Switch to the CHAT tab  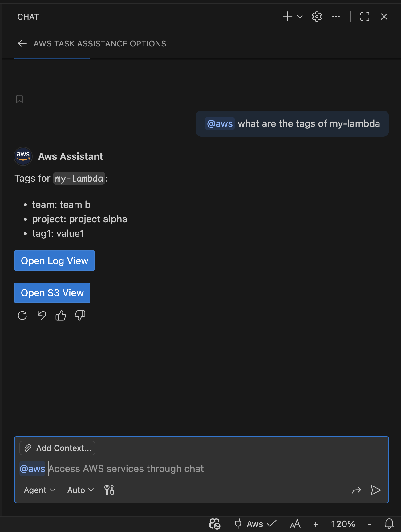(28, 17)
